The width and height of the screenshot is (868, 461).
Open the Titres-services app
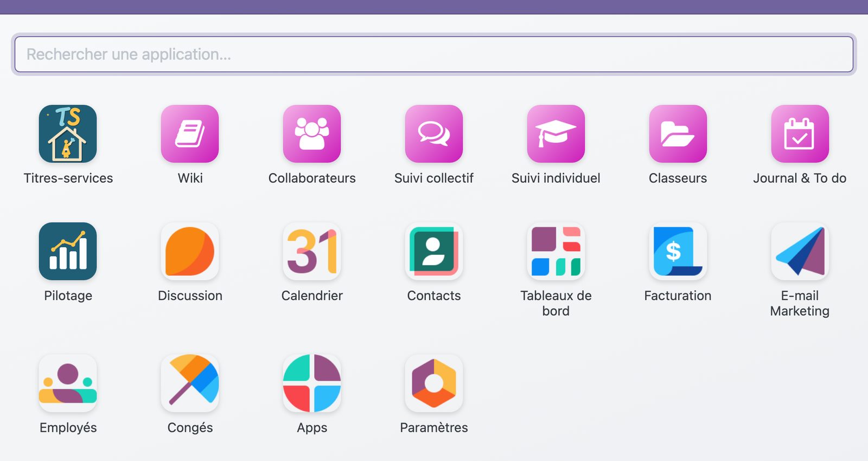pos(68,134)
